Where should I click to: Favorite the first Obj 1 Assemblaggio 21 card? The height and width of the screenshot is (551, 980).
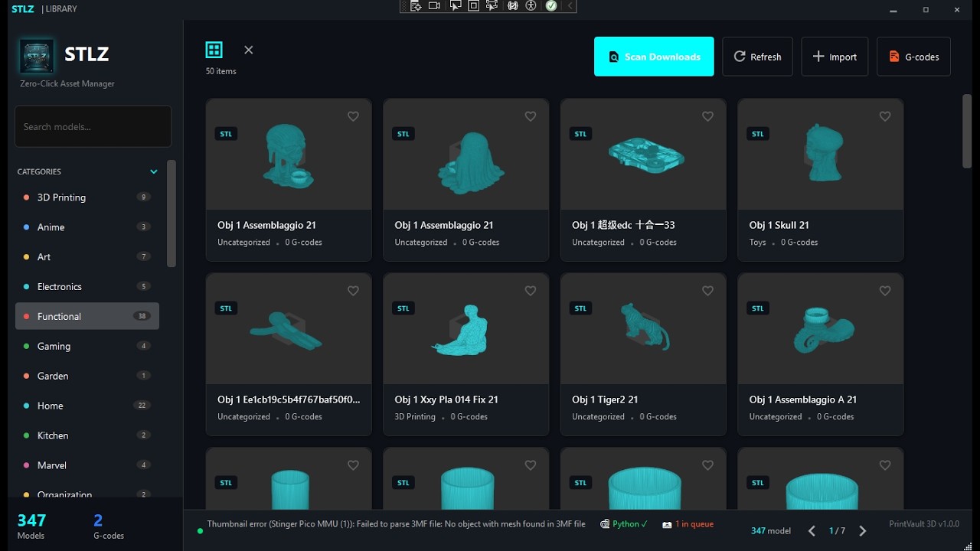click(353, 116)
